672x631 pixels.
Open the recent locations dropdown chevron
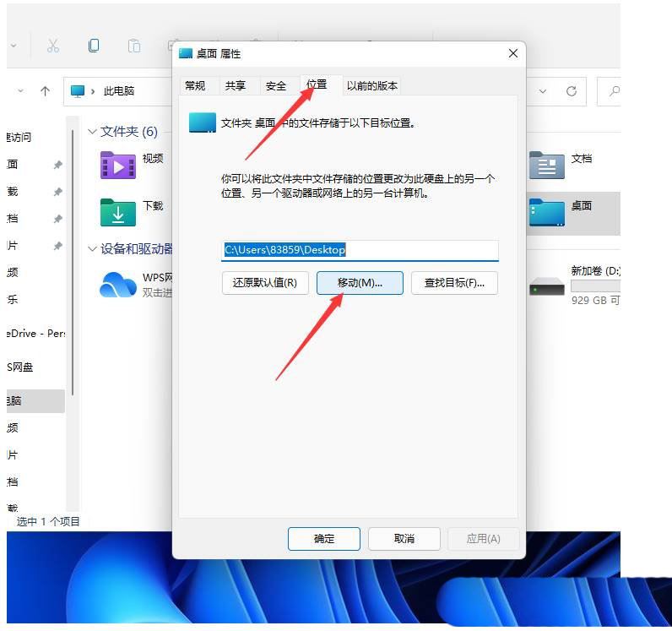[x=20, y=91]
